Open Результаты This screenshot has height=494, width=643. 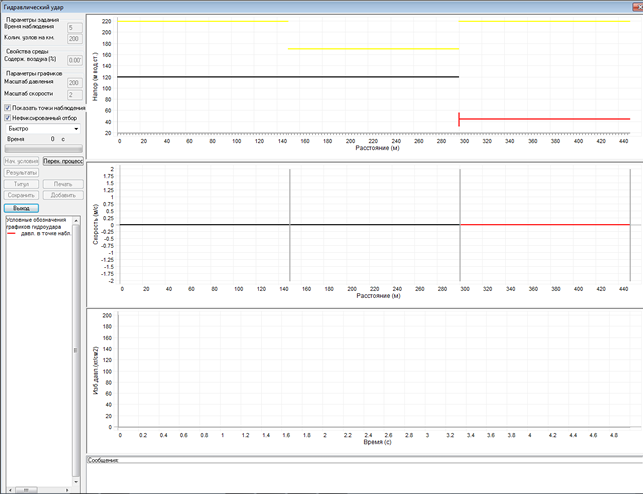21,173
